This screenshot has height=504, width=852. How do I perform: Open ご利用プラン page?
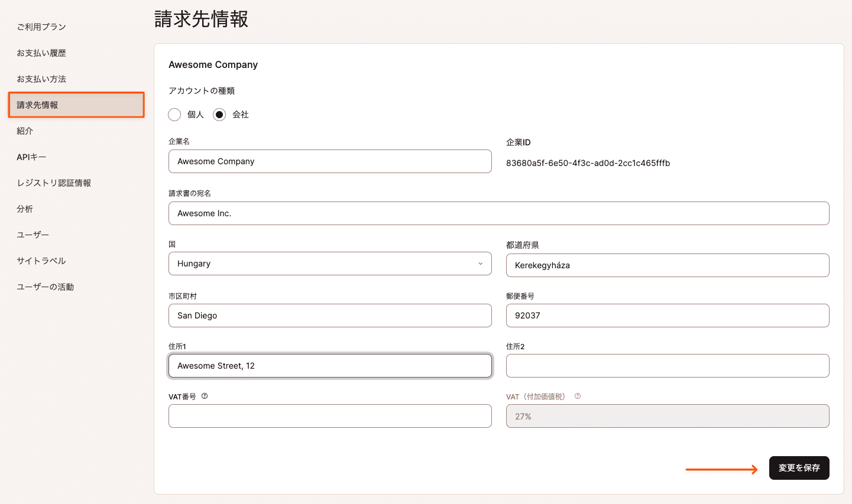pos(41,27)
